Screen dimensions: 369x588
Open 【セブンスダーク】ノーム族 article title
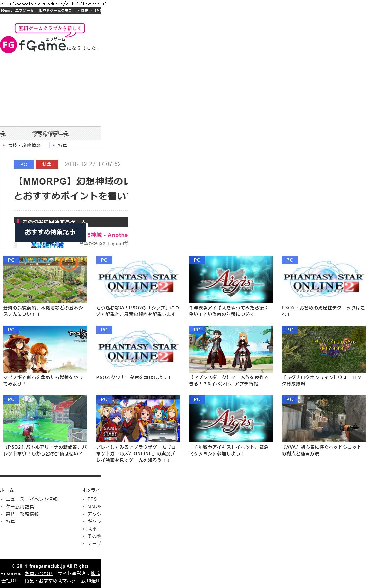pos(229,381)
